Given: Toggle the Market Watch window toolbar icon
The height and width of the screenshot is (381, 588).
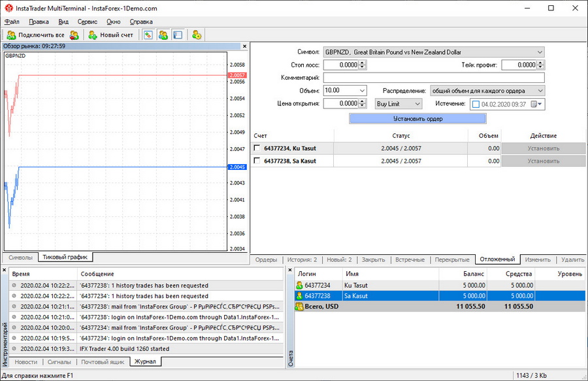Looking at the screenshot, I should [148, 35].
